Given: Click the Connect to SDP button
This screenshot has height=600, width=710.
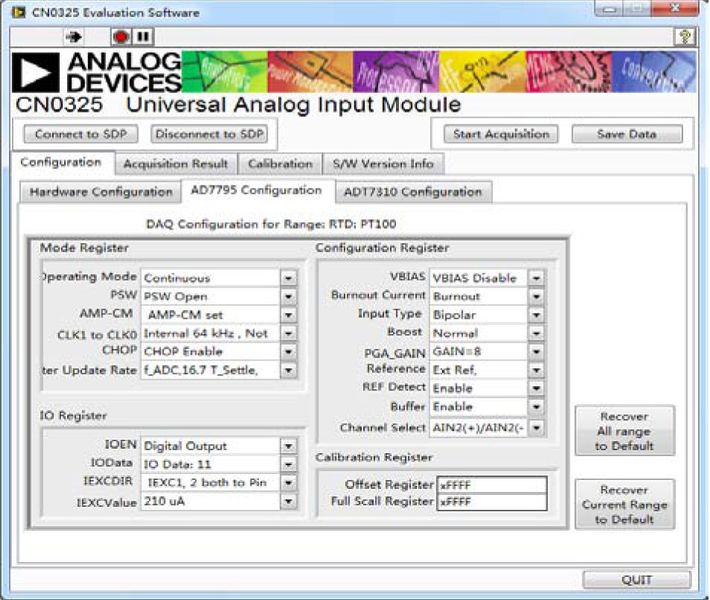Looking at the screenshot, I should pos(81,134).
